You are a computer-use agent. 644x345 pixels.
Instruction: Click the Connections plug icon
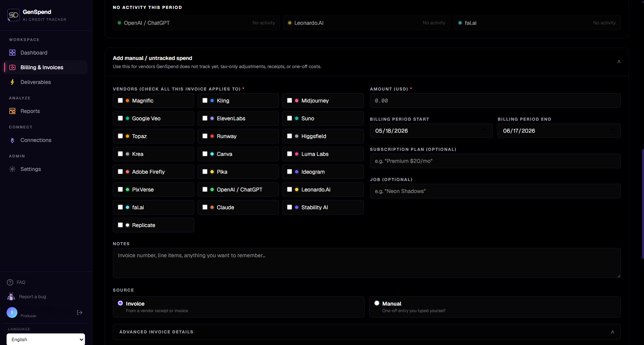click(12, 140)
